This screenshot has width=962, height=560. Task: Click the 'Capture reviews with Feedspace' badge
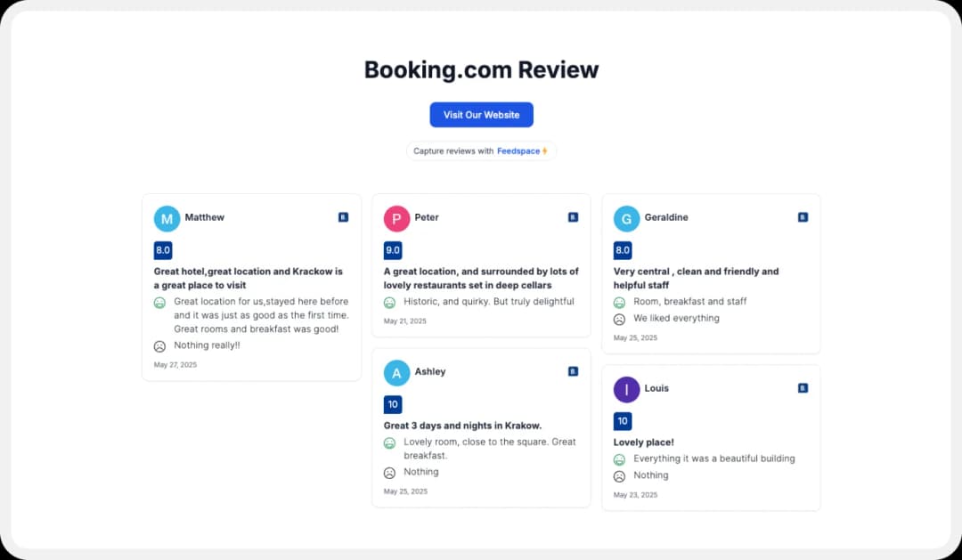(481, 150)
